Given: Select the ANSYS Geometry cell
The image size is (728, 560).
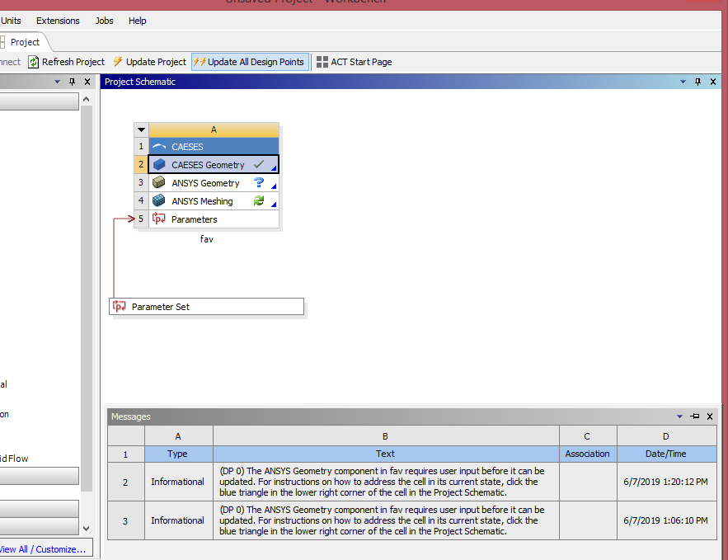Looking at the screenshot, I should tap(214, 183).
